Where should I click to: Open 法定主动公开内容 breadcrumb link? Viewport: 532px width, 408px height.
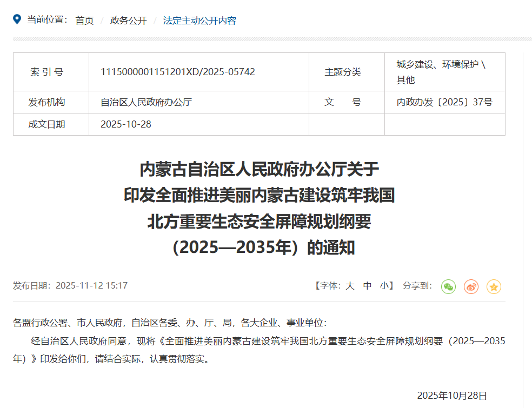[199, 21]
